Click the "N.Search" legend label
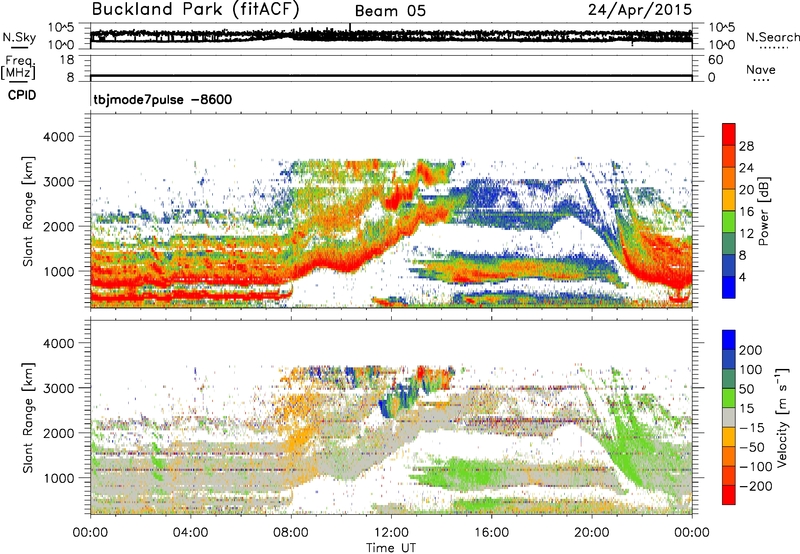 click(772, 37)
